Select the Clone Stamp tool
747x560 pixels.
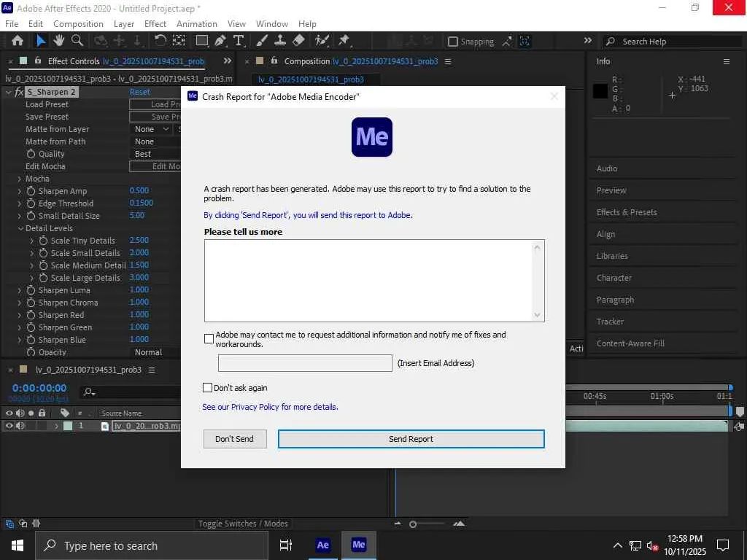[x=279, y=41]
